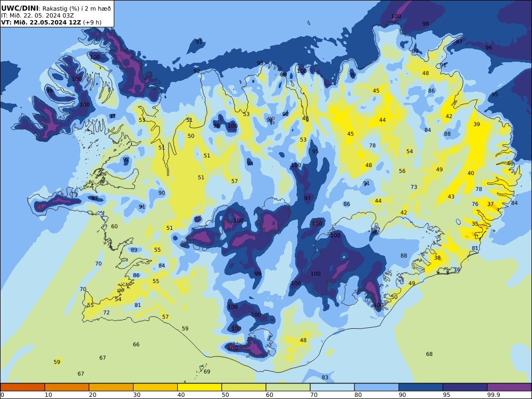This screenshot has width=532, height=399.
Task: Select the map value 89
Action: click(134, 250)
